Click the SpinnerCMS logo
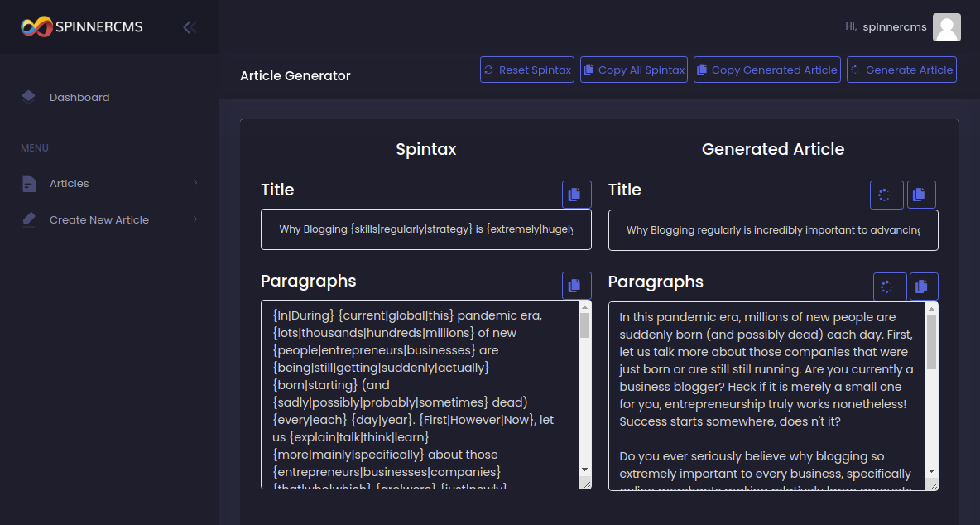Viewport: 980px width, 525px height. (82, 27)
